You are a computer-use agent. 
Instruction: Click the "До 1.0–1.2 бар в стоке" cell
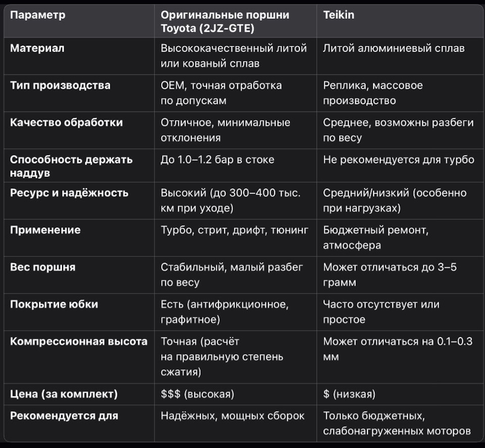(217, 160)
